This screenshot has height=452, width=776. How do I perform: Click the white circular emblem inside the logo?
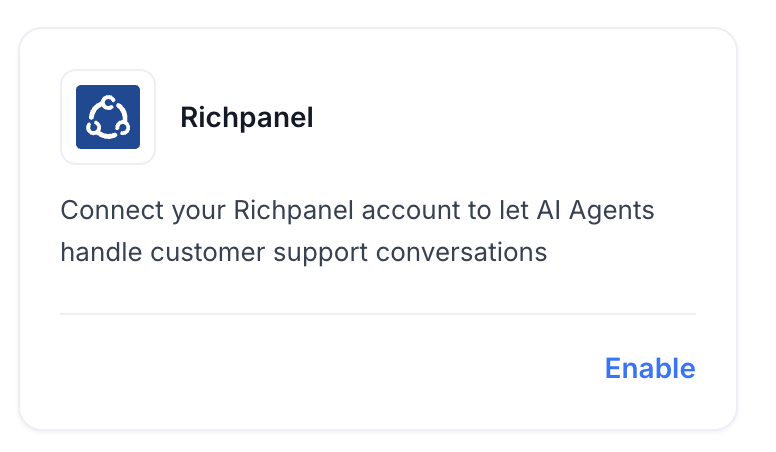pos(108,117)
